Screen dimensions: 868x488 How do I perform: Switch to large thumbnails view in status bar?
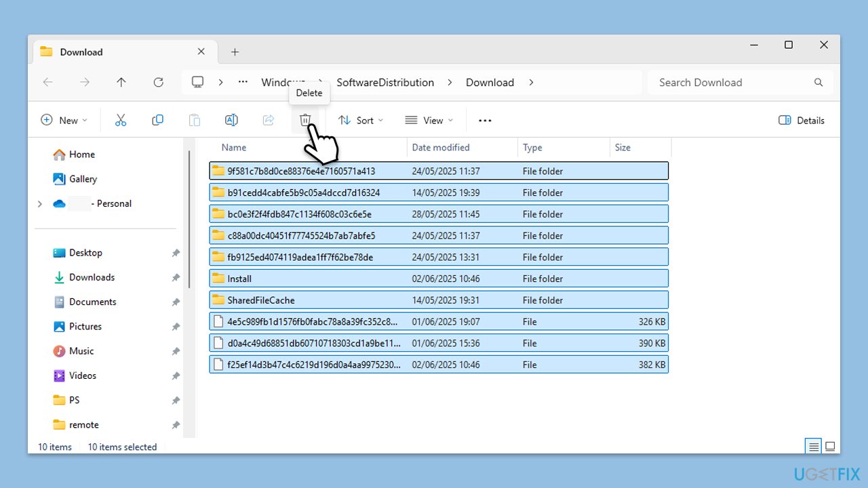click(829, 446)
